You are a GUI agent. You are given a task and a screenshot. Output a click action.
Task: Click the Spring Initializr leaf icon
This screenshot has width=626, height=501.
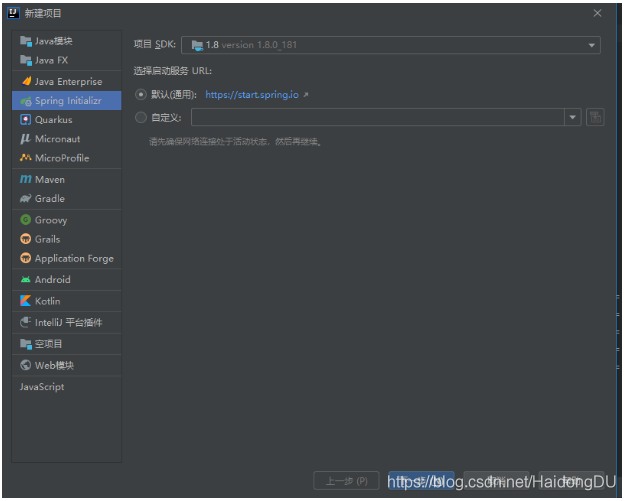click(26, 101)
